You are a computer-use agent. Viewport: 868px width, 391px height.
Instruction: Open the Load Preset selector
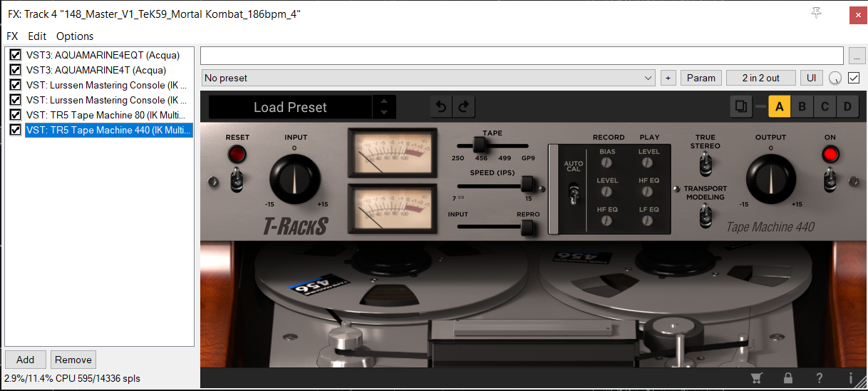[290, 107]
